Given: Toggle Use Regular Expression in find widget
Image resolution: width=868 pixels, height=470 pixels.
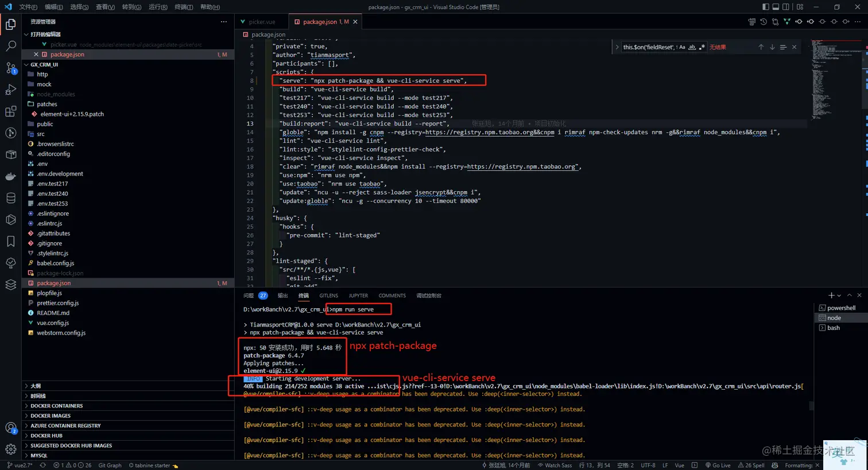Looking at the screenshot, I should 702,47.
